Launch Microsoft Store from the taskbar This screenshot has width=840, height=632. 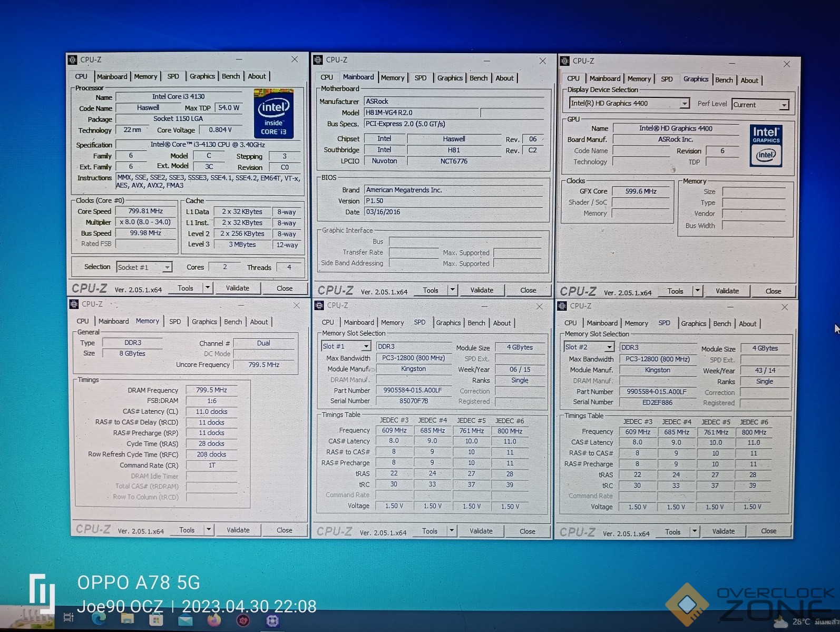point(156,620)
